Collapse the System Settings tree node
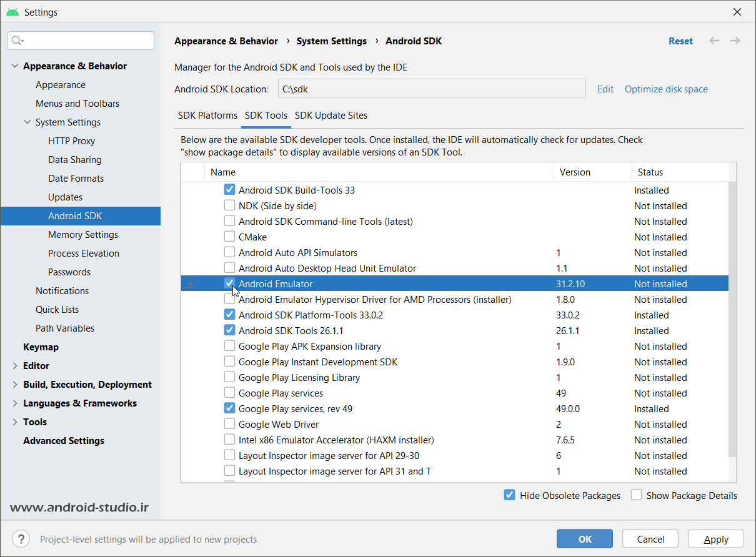 [x=27, y=122]
